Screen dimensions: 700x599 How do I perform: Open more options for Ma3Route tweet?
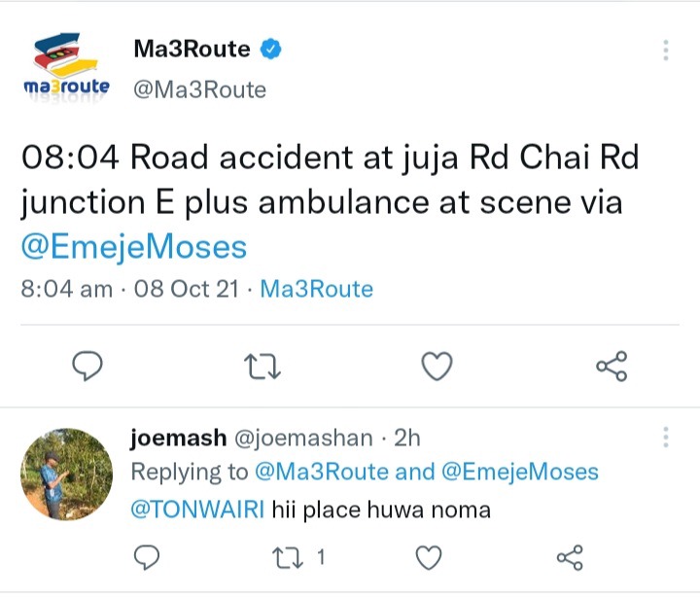666,50
